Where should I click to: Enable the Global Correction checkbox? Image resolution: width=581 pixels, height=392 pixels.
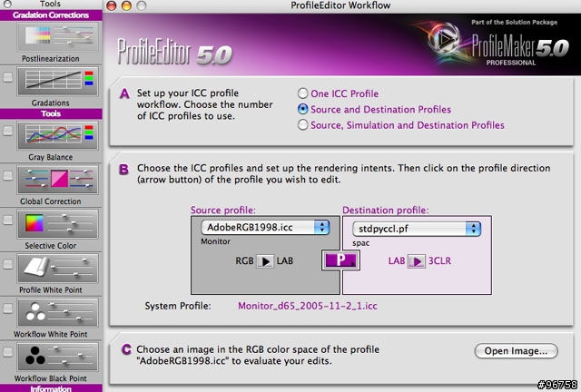pos(8,176)
